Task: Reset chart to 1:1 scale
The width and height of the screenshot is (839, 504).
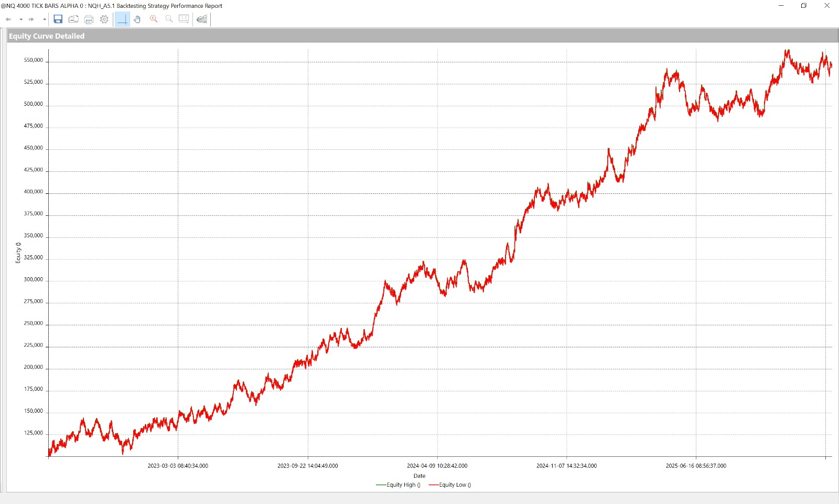Action: click(184, 19)
